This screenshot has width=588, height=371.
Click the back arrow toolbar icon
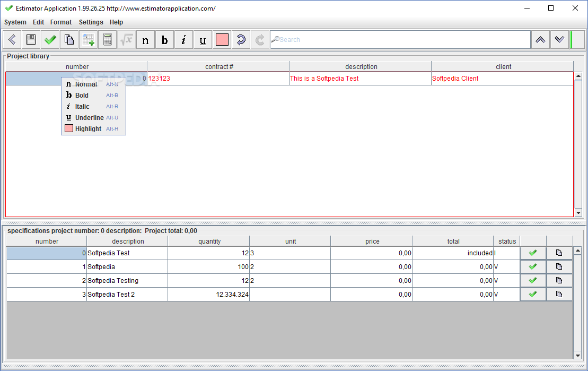tap(12, 40)
